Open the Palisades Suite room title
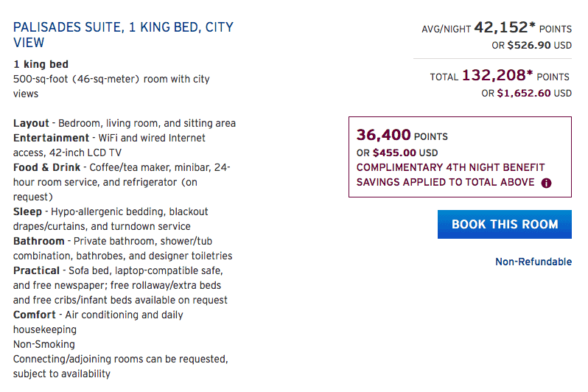 pos(123,35)
